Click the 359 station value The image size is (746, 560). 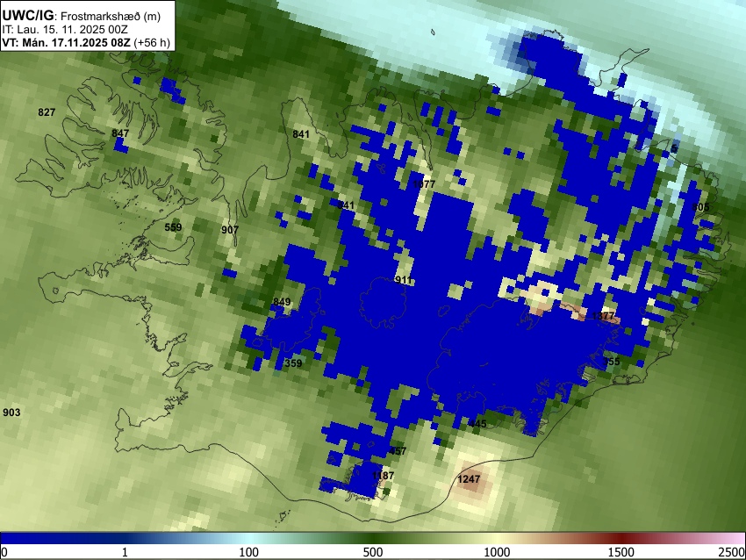(x=293, y=363)
